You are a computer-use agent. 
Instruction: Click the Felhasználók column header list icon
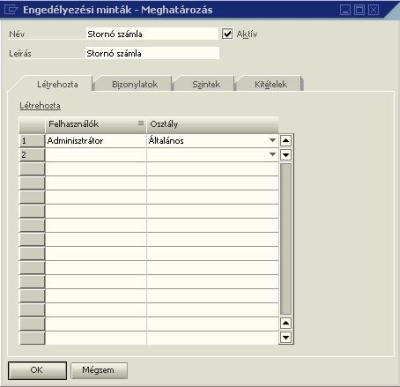[x=141, y=123]
